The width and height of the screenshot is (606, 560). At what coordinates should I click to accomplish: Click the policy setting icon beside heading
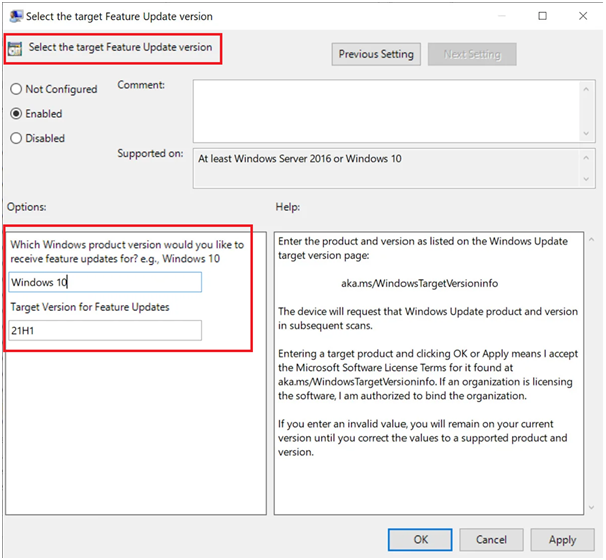point(15,49)
